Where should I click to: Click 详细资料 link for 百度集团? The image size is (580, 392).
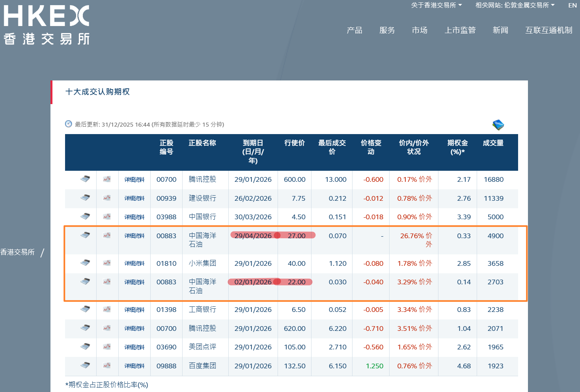[x=134, y=366]
